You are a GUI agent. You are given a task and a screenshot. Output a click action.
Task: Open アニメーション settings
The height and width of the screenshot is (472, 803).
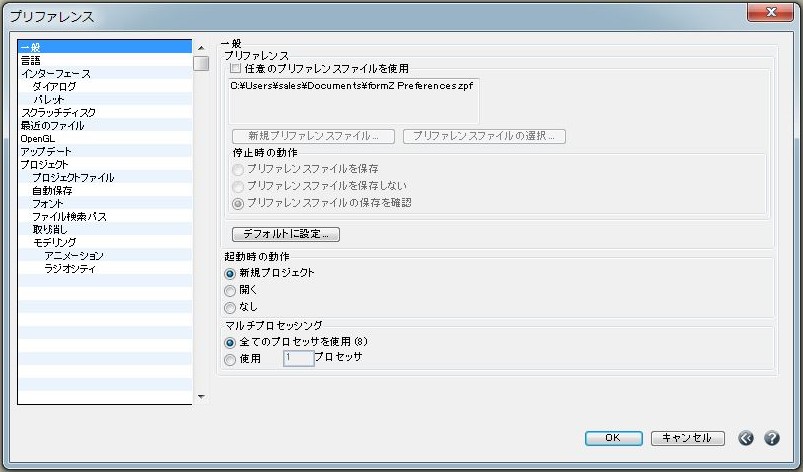tap(105, 255)
